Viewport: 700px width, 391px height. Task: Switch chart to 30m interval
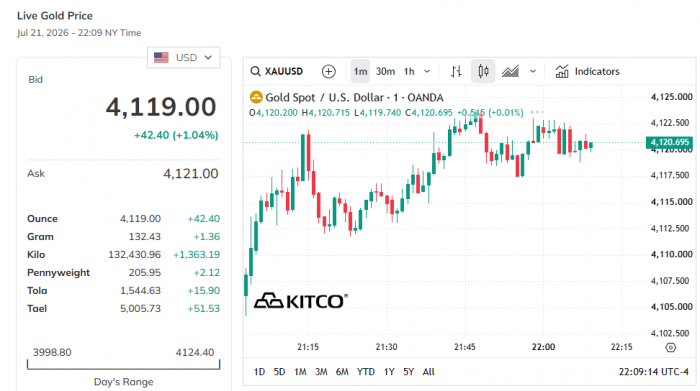(x=385, y=71)
